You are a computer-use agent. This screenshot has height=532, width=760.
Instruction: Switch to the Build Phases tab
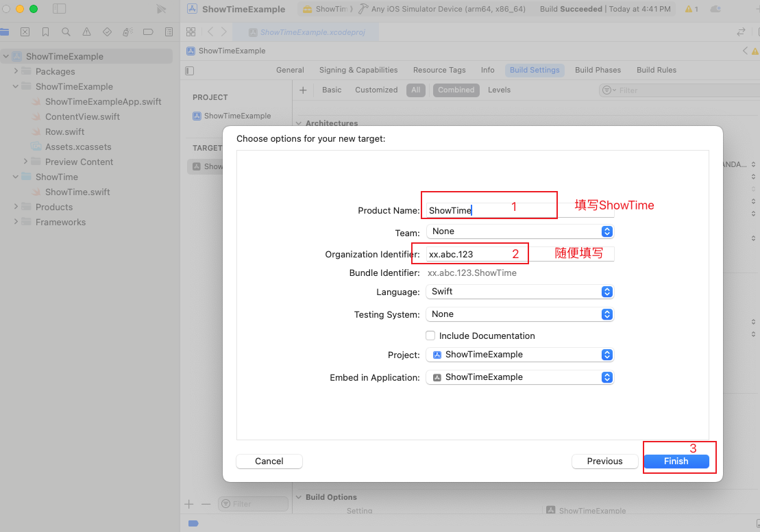[x=598, y=71]
